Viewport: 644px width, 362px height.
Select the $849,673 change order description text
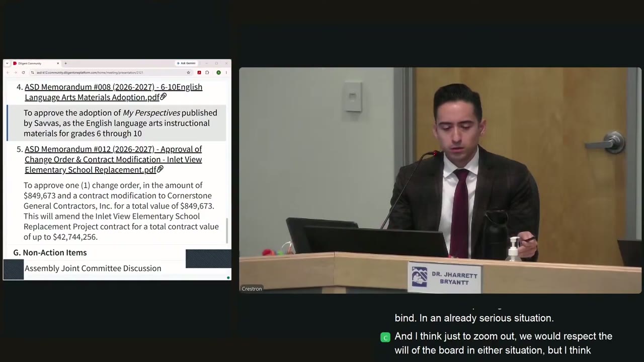pyautogui.click(x=121, y=211)
